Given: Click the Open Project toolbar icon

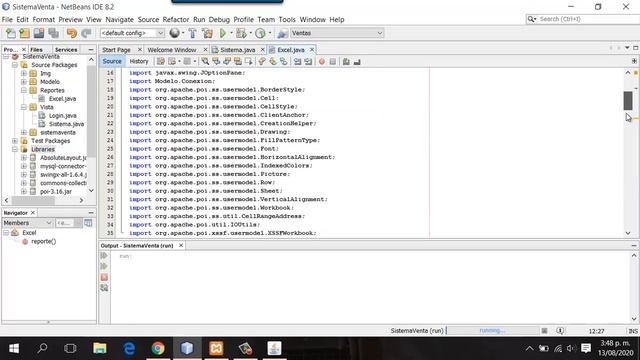Looking at the screenshot, I should pyautogui.click(x=39, y=33).
